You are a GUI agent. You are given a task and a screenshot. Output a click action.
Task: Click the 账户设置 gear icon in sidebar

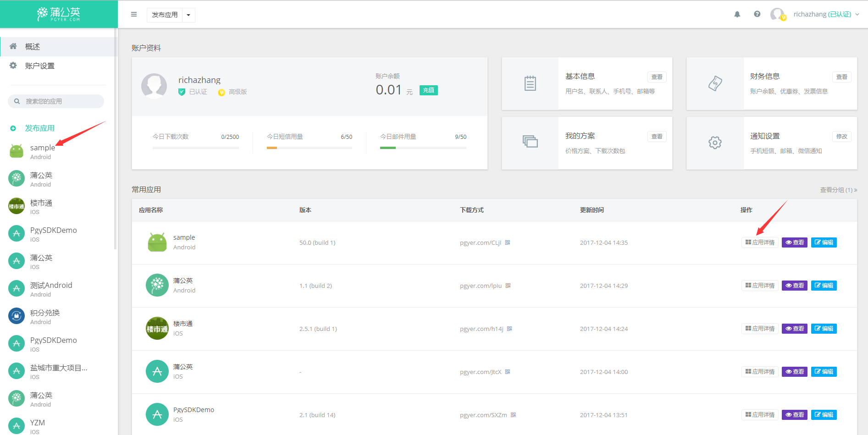pyautogui.click(x=13, y=66)
